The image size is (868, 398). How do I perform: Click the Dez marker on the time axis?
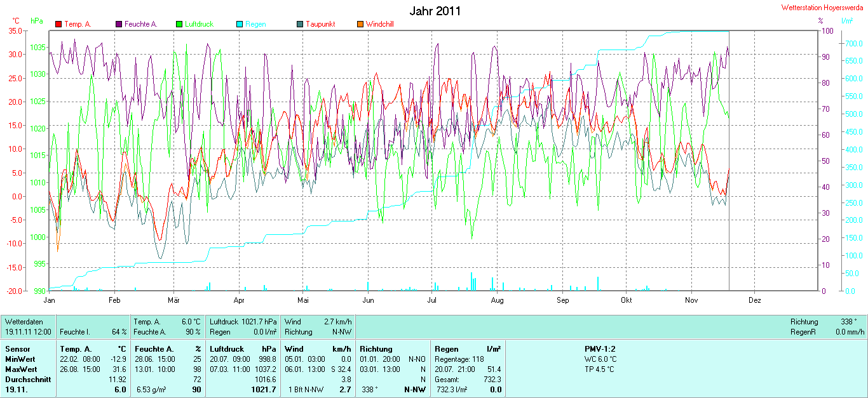point(754,300)
